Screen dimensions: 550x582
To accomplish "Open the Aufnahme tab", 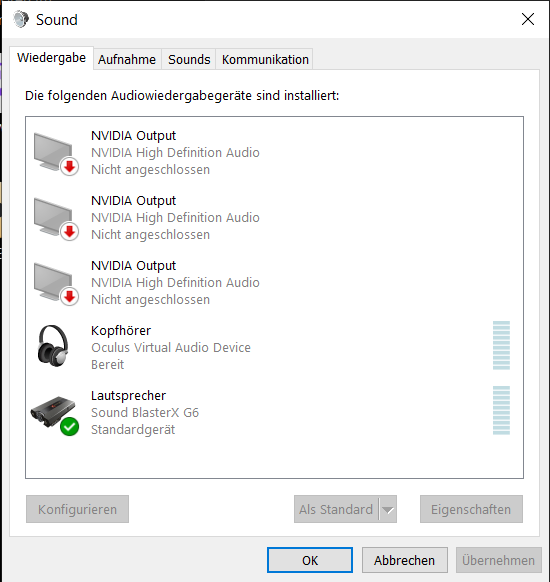I will [x=127, y=59].
